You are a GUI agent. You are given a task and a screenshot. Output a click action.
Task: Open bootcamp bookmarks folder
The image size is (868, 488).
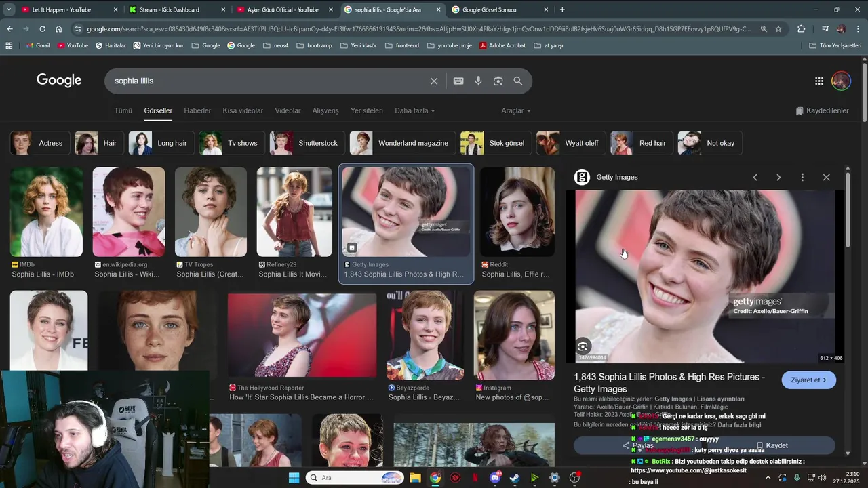pos(314,45)
